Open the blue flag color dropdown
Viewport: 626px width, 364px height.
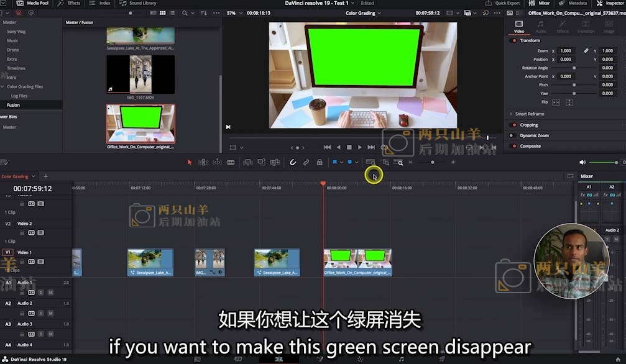[342, 162]
